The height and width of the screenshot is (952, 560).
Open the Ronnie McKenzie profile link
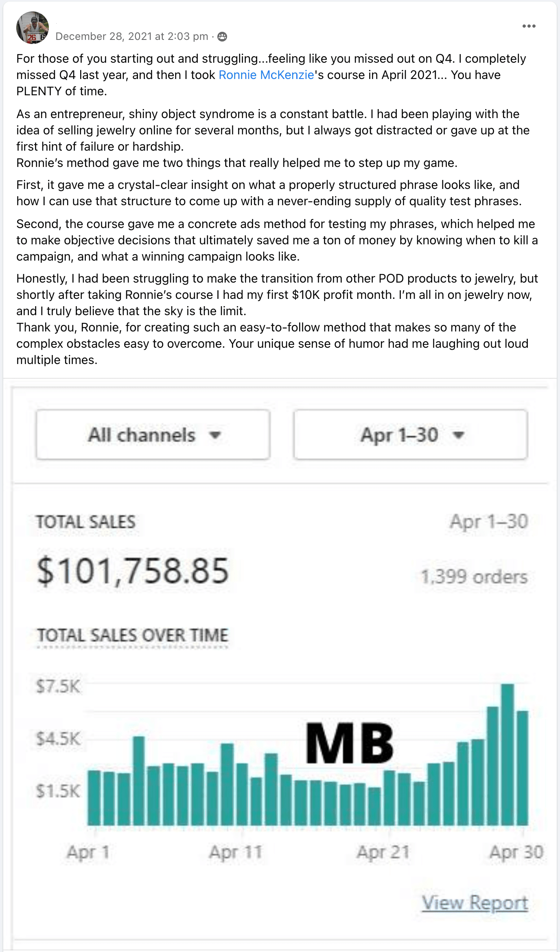click(x=266, y=75)
